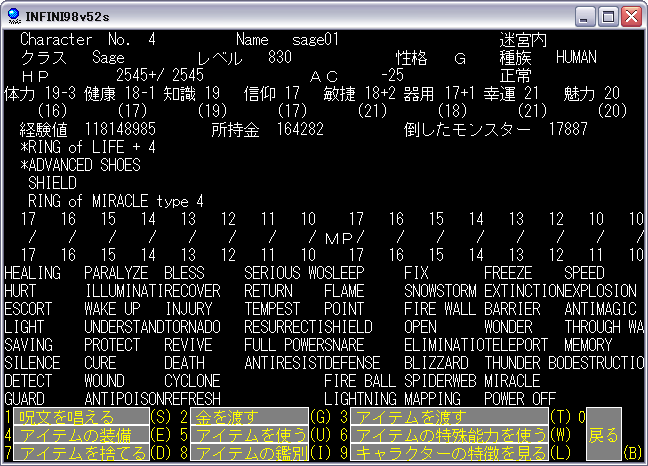Image resolution: width=648 pixels, height=466 pixels.
Task: Click the SPIDERWEB spell name
Action: [440, 381]
